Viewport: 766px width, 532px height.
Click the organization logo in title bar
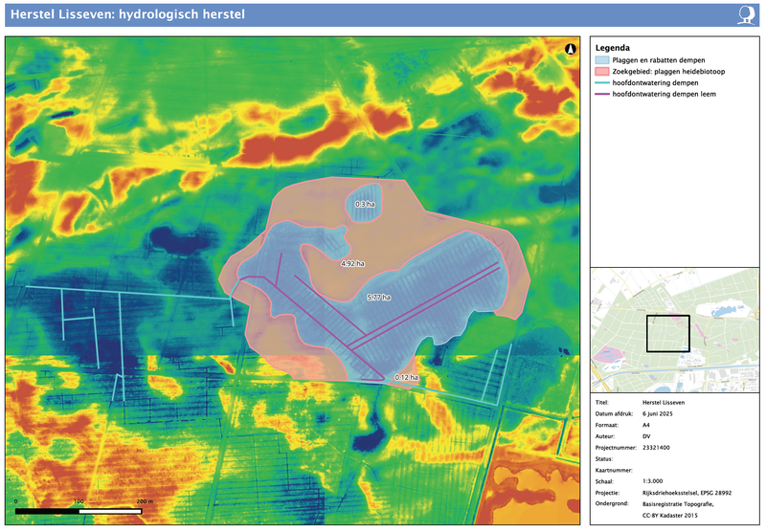pos(746,13)
